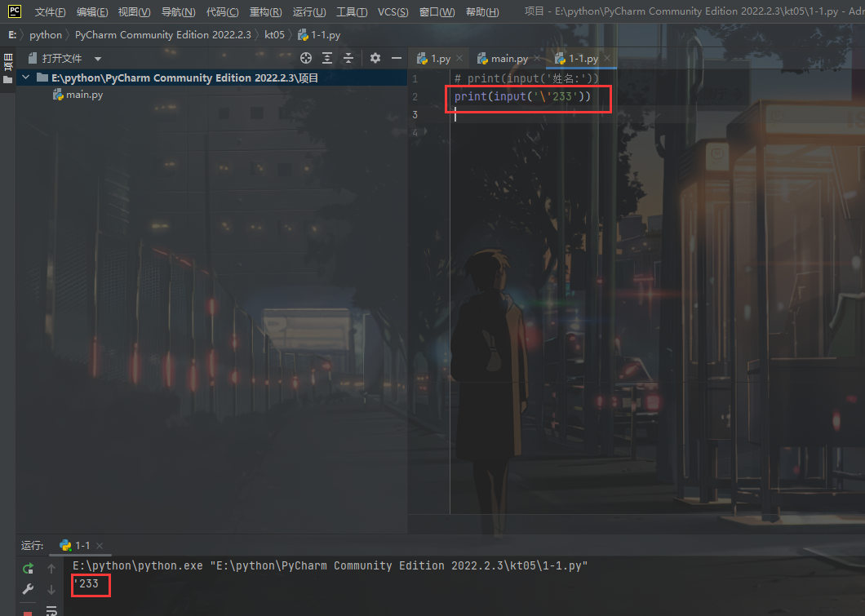
Task: Open the 运行(U) menu
Action: 309,11
